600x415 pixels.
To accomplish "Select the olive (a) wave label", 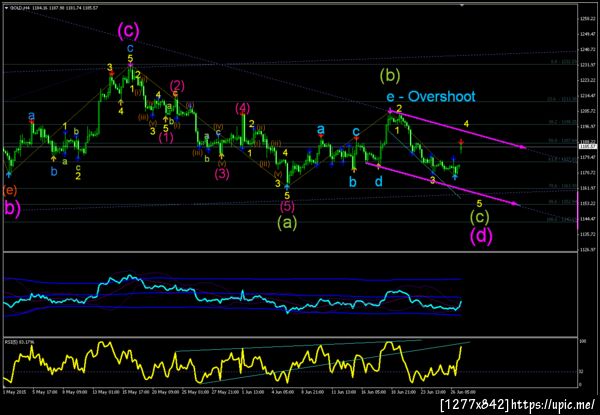I will [x=287, y=222].
